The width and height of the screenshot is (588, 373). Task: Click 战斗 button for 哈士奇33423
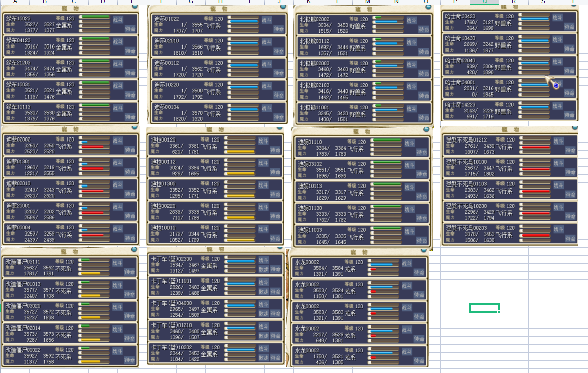557,17
